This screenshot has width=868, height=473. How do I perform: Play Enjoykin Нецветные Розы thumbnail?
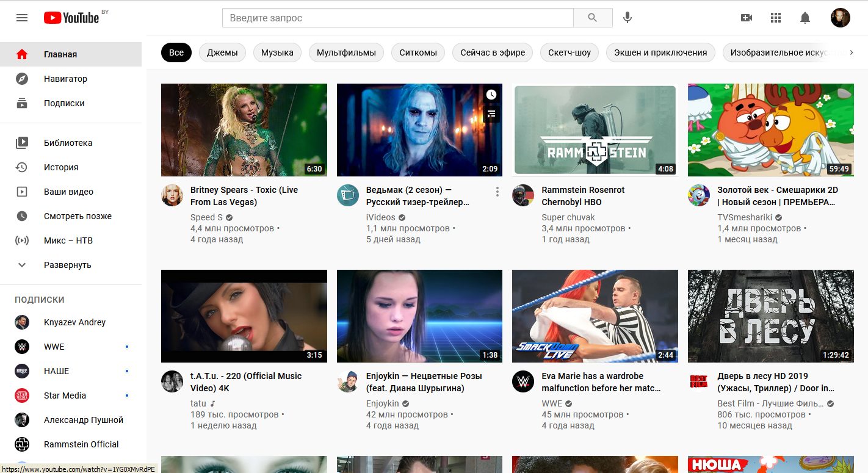(419, 316)
